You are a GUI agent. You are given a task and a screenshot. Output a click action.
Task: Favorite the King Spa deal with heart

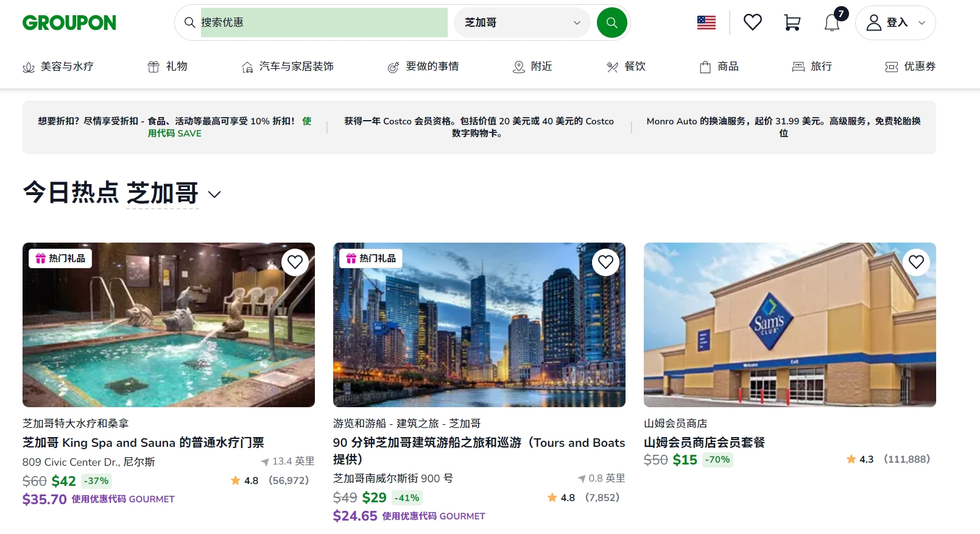click(295, 262)
